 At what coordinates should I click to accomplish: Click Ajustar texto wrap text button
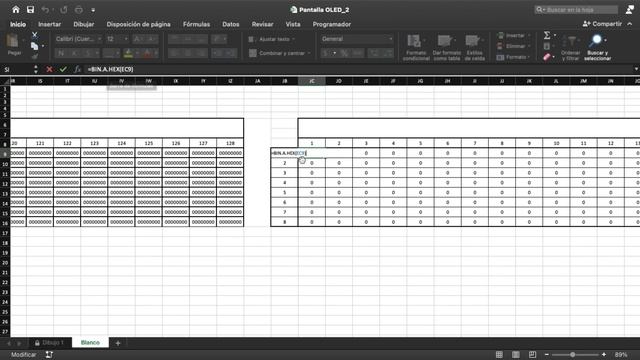coord(271,39)
